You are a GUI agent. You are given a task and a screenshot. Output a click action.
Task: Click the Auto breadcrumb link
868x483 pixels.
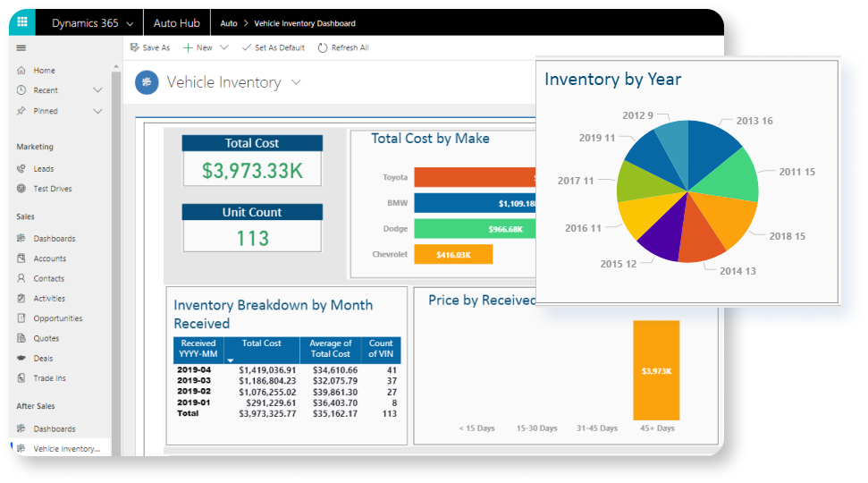point(229,23)
